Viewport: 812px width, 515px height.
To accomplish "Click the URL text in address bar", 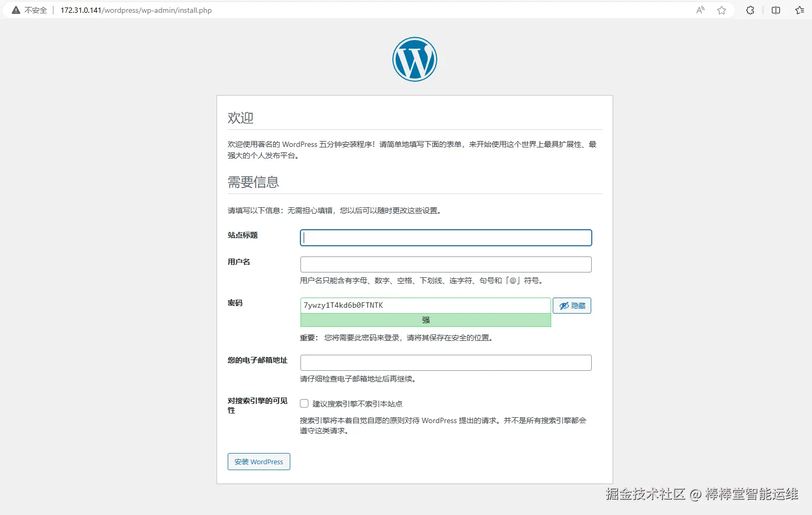I will click(136, 10).
